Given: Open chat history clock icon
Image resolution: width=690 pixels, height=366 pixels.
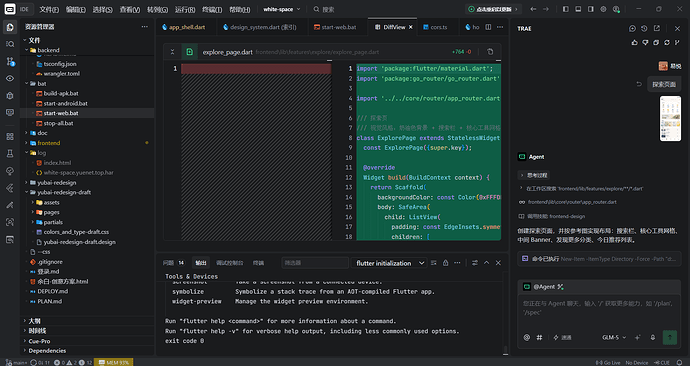Looking at the screenshot, I should point(644,28).
